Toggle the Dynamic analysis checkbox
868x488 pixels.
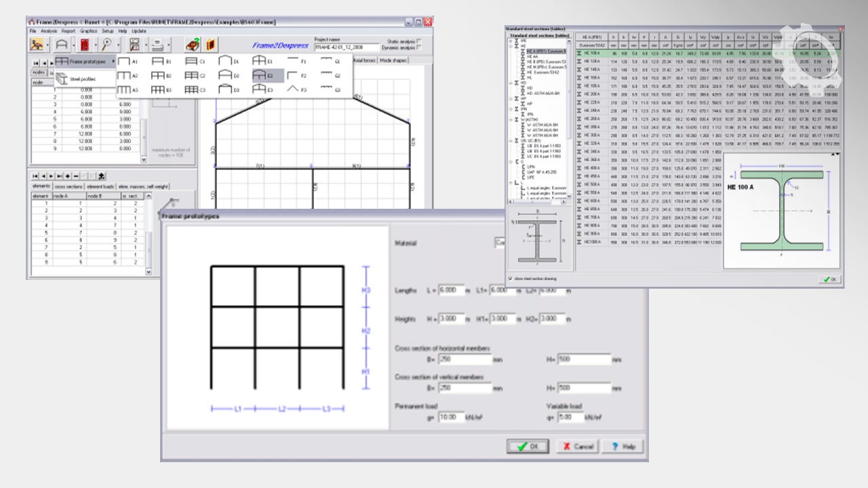(420, 47)
